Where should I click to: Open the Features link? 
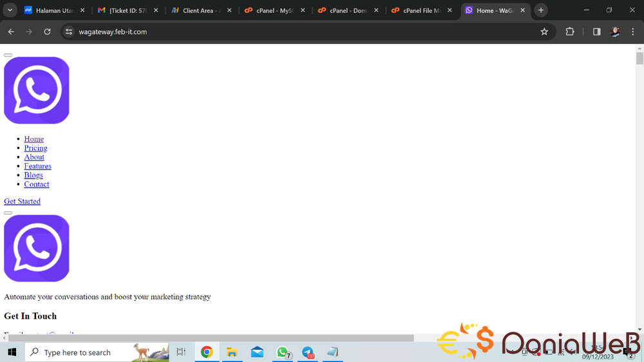point(37,166)
